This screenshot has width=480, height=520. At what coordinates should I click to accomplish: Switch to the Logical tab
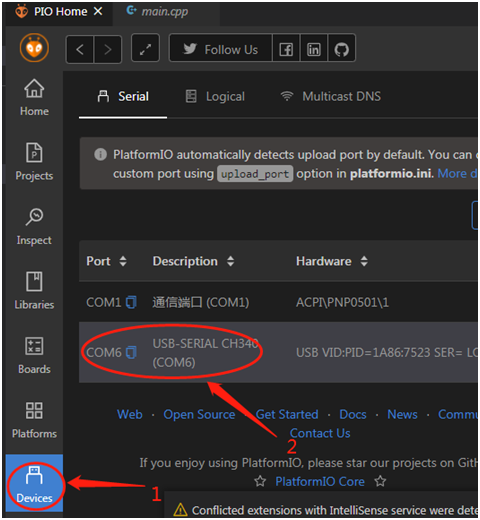click(215, 96)
